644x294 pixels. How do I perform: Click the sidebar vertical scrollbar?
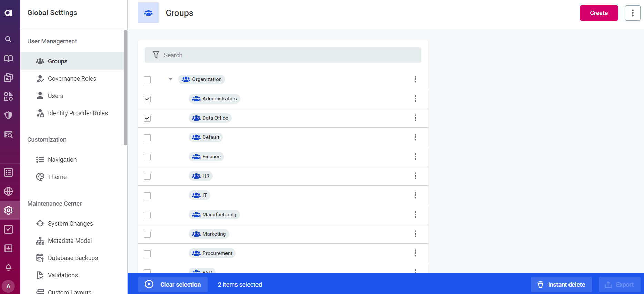[125, 88]
